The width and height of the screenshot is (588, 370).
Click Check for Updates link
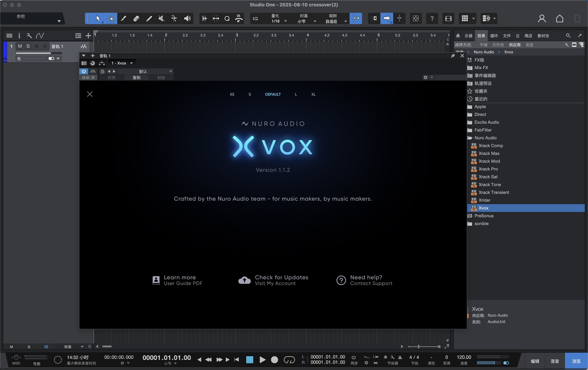273,280
